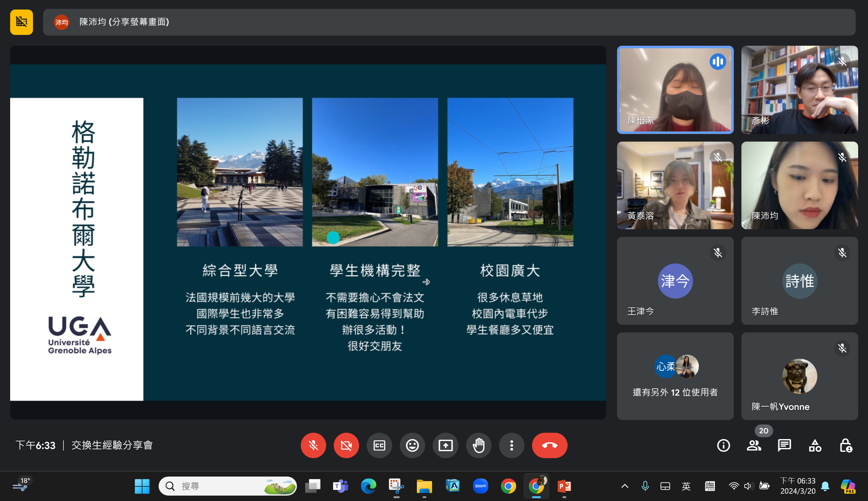The image size is (868, 501).
Task: Open the notification bell icon
Action: point(825,486)
